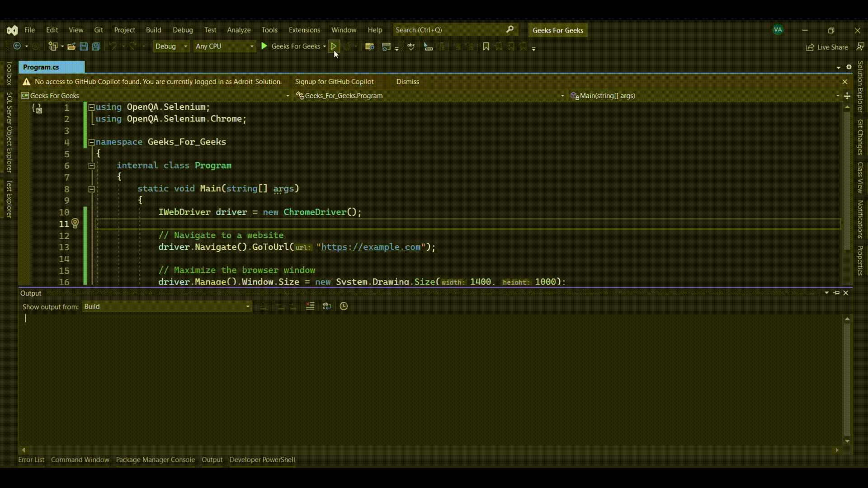Pin the Output window using its pin icon
868x488 pixels.
837,293
